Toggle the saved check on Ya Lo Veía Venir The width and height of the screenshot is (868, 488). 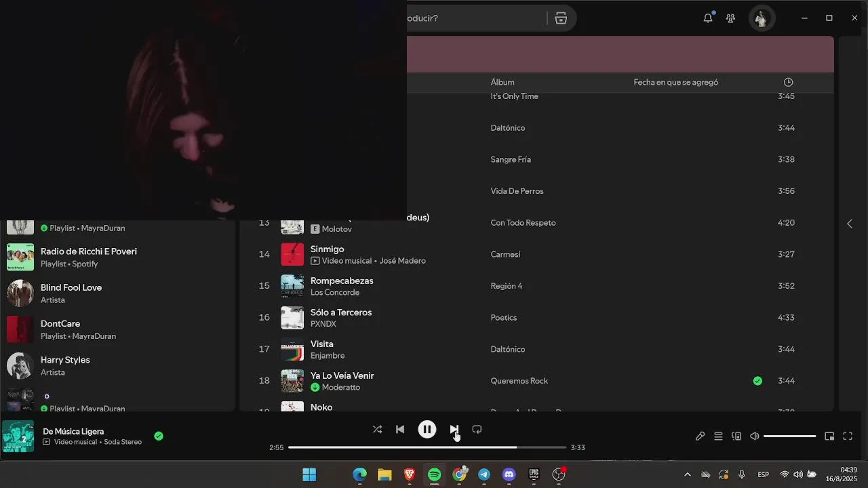[757, 381]
